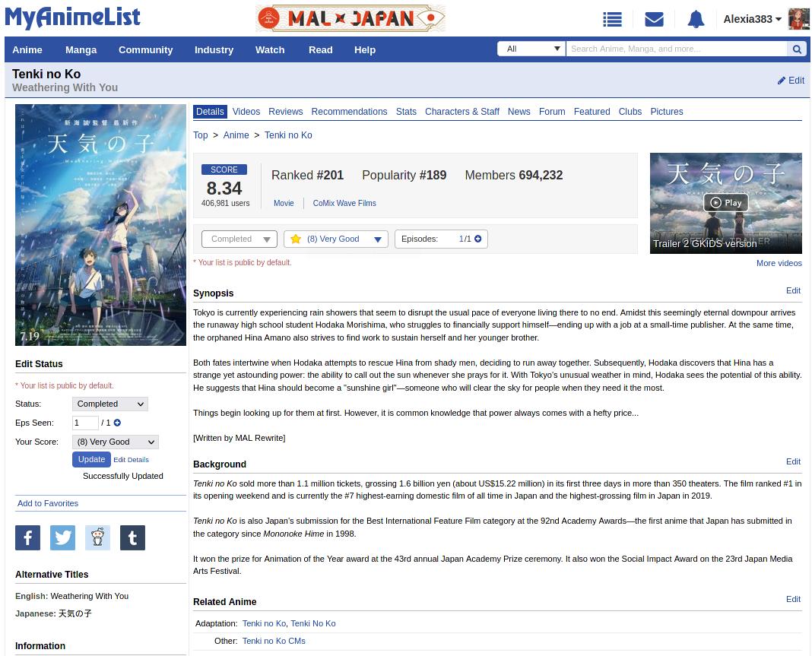Open the Read menu
Viewport: 812px width, 656px height.
click(x=321, y=49)
